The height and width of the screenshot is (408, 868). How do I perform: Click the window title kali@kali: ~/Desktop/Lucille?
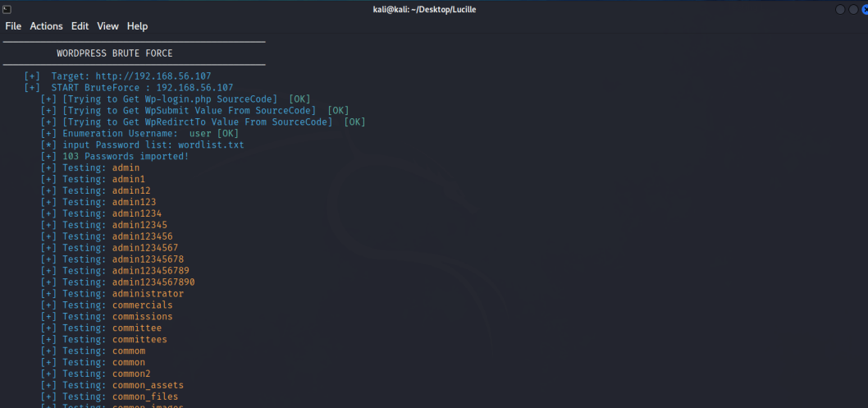tap(425, 9)
